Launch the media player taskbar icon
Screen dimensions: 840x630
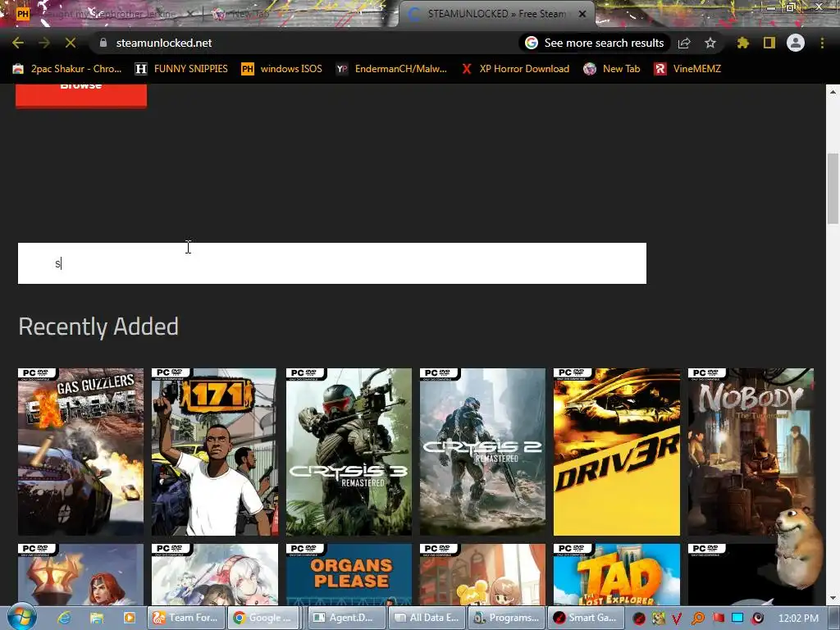coord(129,618)
